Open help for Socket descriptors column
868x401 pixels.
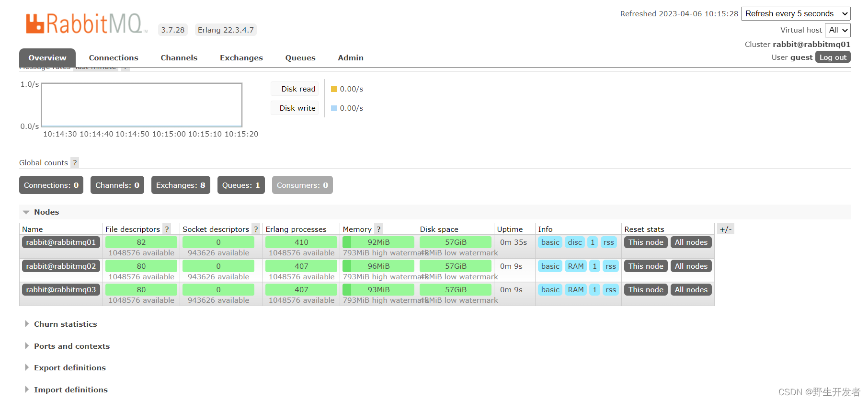[256, 229]
